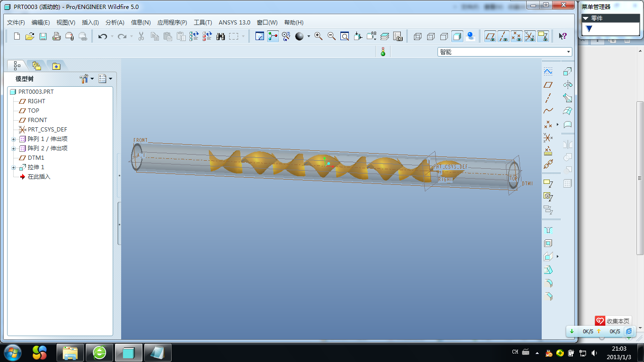Toggle coordinate systems display
The height and width of the screenshot is (362, 644).
click(x=530, y=36)
